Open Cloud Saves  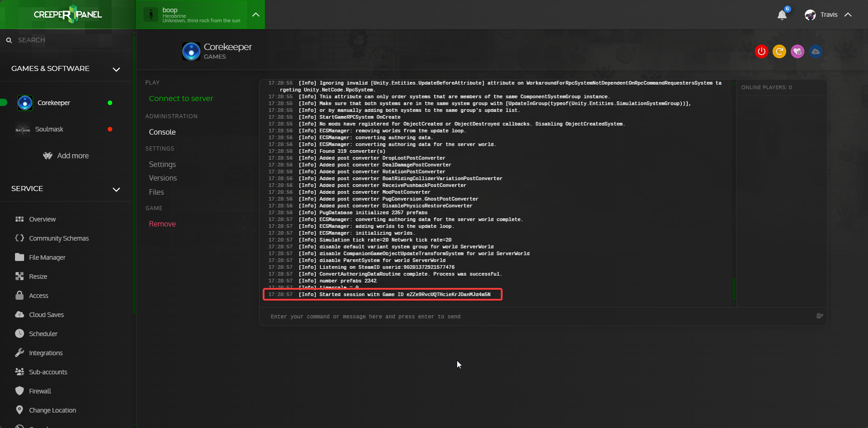(x=46, y=315)
